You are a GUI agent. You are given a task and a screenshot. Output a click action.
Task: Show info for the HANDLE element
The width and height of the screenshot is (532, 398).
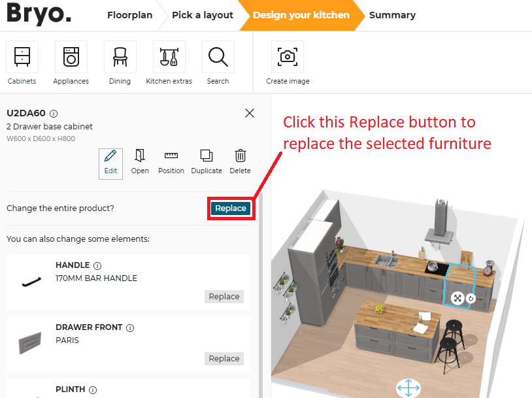97,265
